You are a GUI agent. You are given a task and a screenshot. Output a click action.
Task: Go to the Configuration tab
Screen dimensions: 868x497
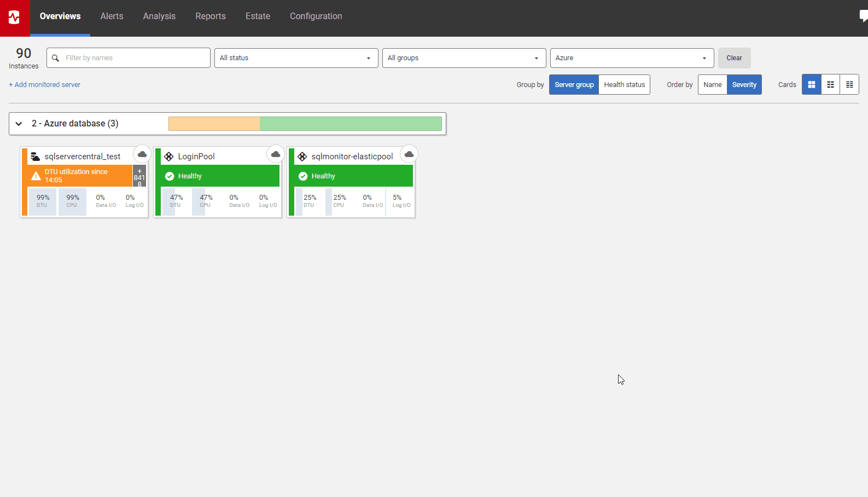[316, 16]
